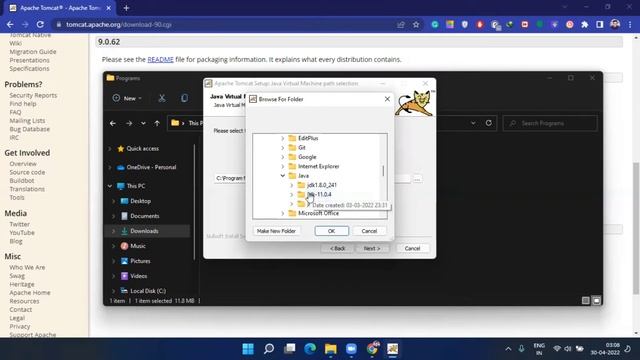Expand the EditPlus folder node
The width and height of the screenshot is (640, 360).
[x=282, y=138]
